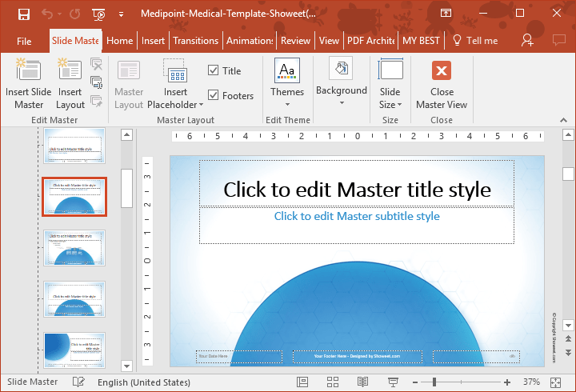This screenshot has height=392, width=576.
Task: Click the zoom in plus button
Action: coord(507,382)
